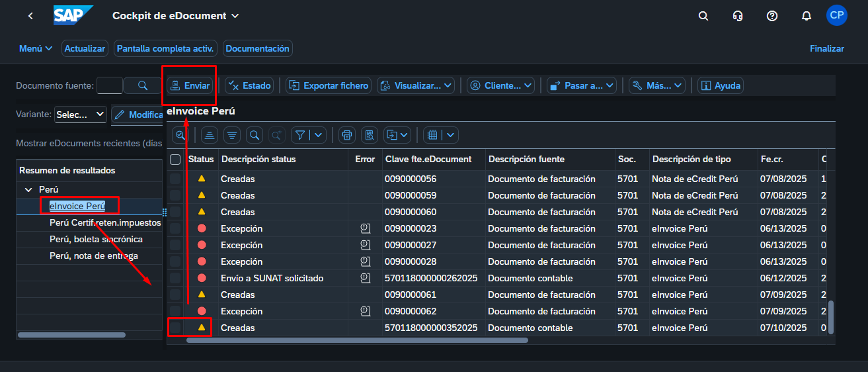Screen dimensions: 868x372
Task: Open the Variante selection dropdown
Action: (x=80, y=115)
